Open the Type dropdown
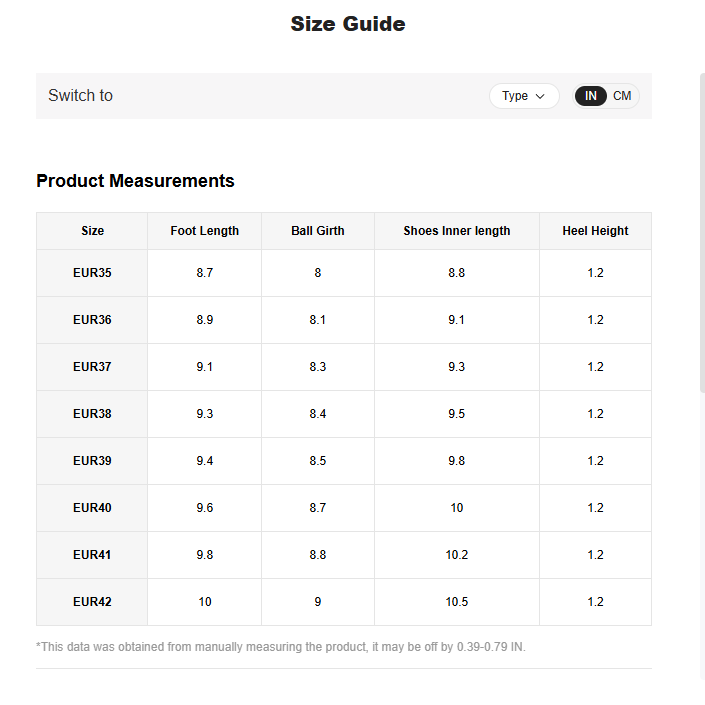The image size is (705, 705). click(x=523, y=96)
